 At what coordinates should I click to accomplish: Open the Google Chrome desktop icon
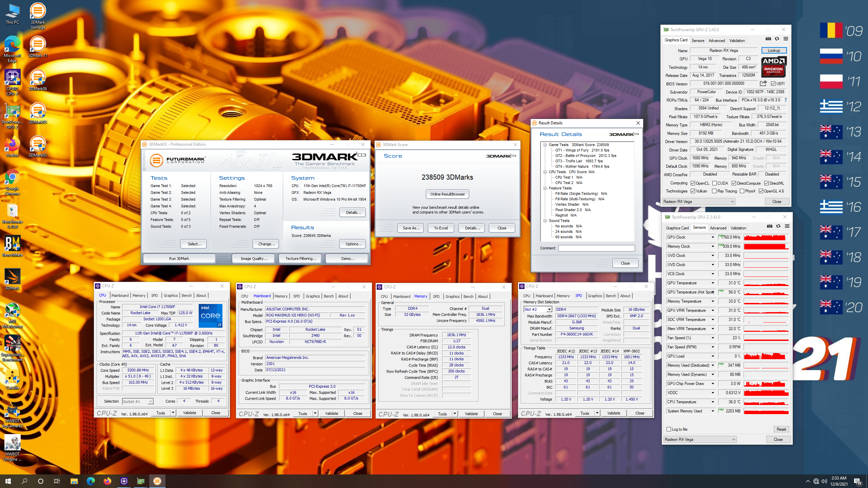click(13, 182)
